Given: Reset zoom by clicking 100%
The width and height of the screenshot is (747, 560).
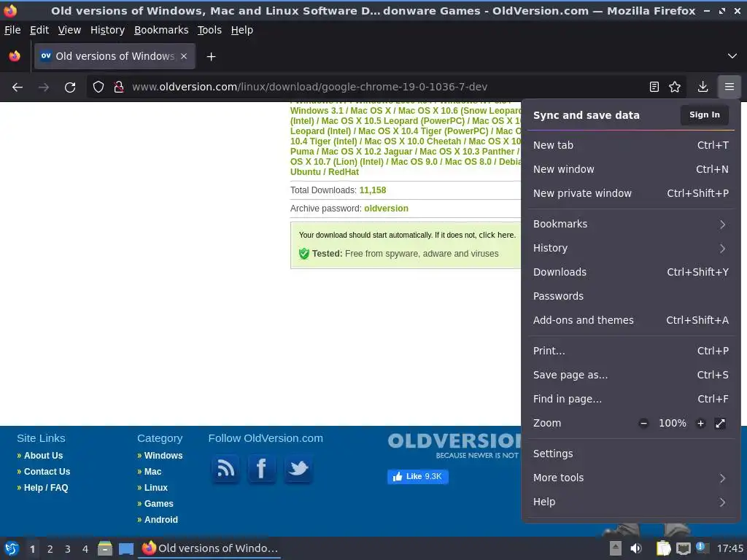Looking at the screenshot, I should 672,424.
